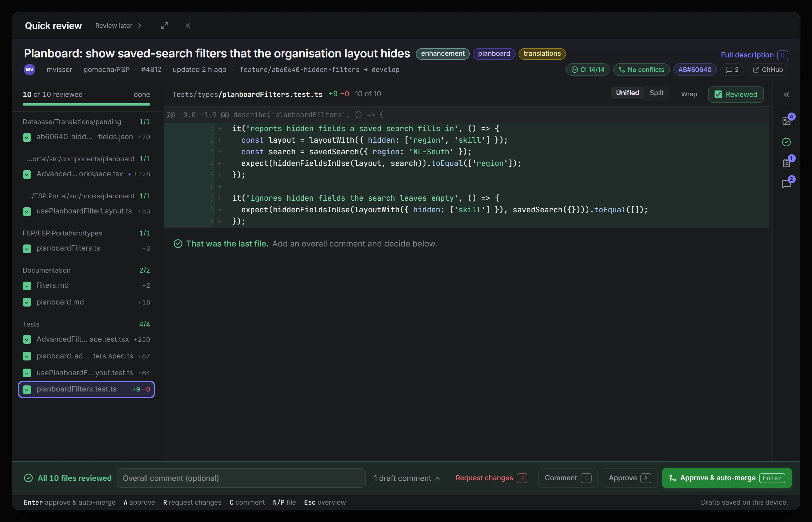Click the All 10 files reviewed check icon

pyautogui.click(x=28, y=478)
